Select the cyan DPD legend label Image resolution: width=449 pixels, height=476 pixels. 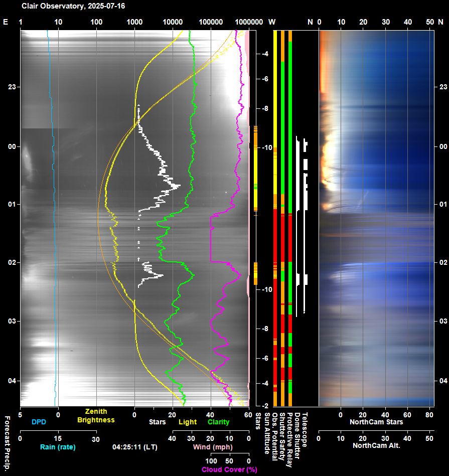pyautogui.click(x=38, y=422)
